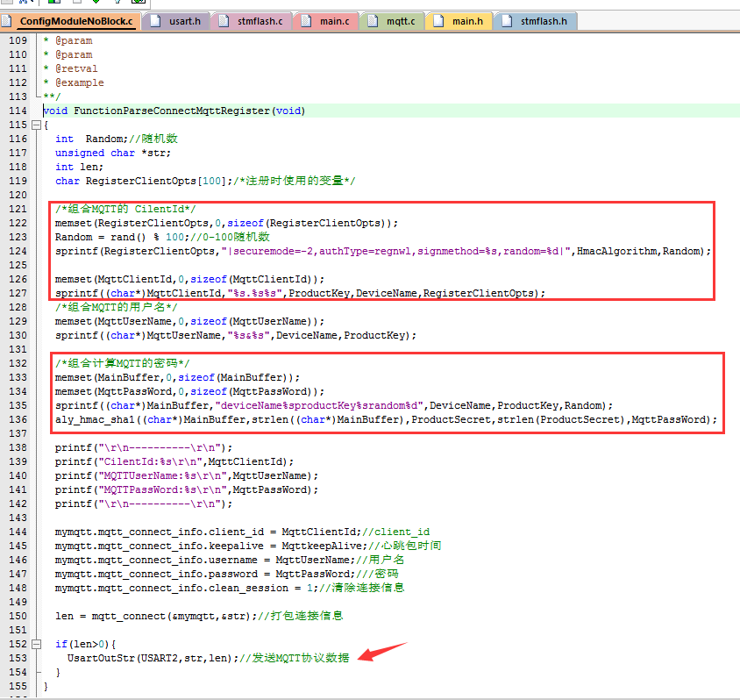Click the 'char RegisterClientOpts[100]' declaration
This screenshot has width=740, height=700.
click(x=144, y=181)
